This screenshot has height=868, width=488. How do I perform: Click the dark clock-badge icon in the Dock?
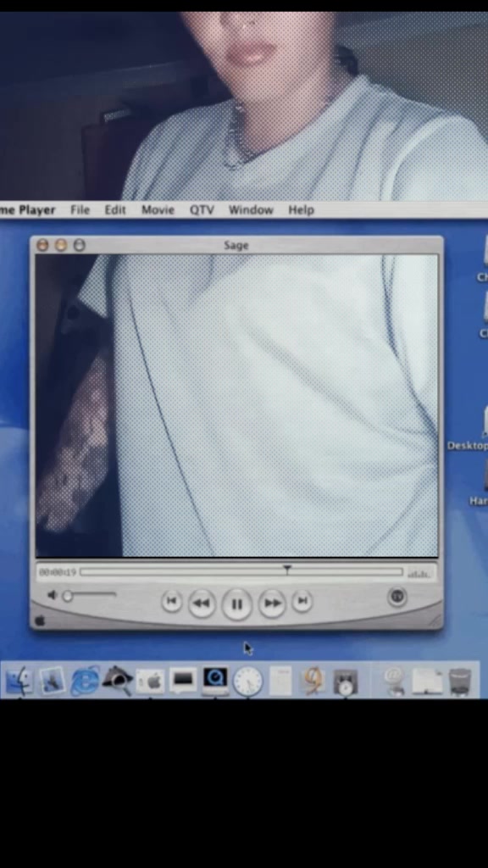pos(346,682)
